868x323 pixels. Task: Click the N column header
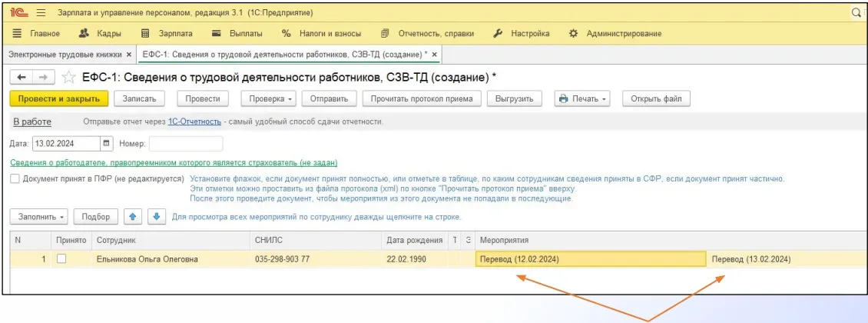coord(30,241)
